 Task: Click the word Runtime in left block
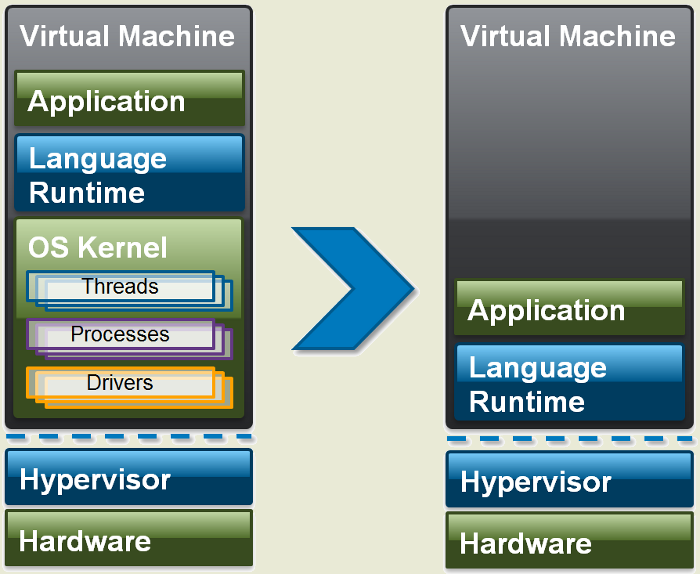[x=87, y=193]
